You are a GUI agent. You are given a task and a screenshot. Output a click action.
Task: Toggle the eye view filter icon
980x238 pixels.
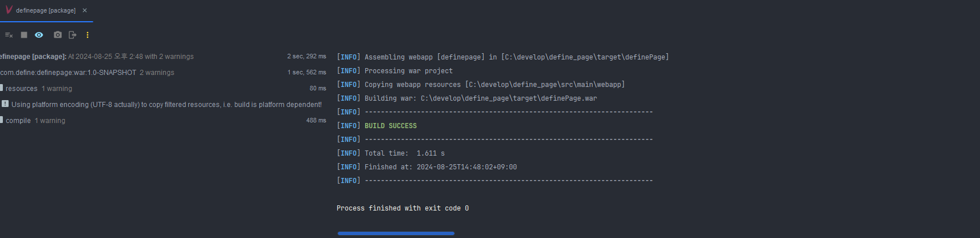tap(39, 35)
